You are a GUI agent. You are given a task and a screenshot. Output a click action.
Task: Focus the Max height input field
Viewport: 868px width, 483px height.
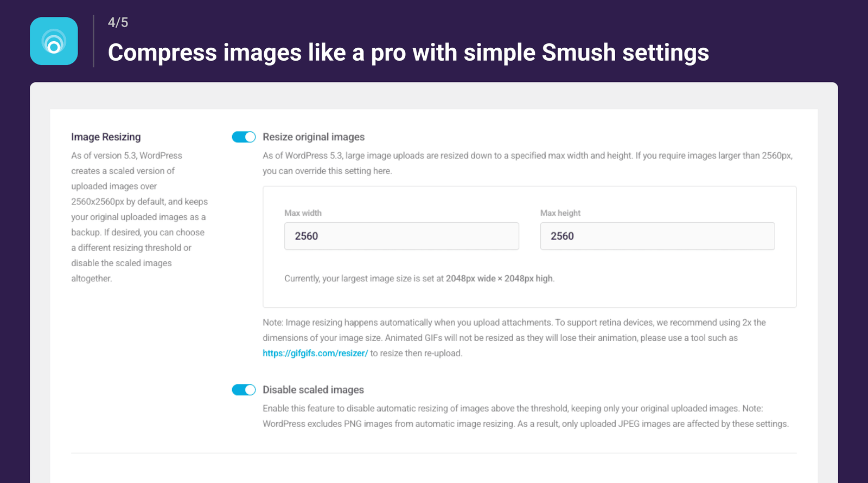point(657,236)
